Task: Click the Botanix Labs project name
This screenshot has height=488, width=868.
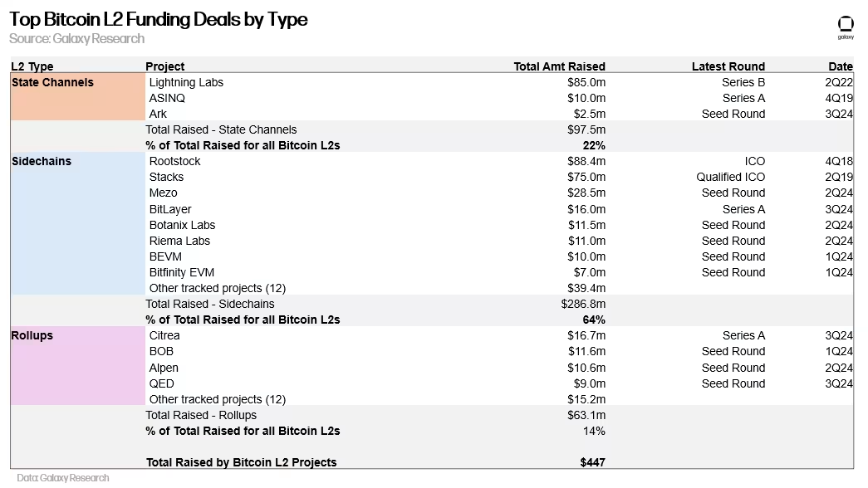Action: [x=182, y=225]
